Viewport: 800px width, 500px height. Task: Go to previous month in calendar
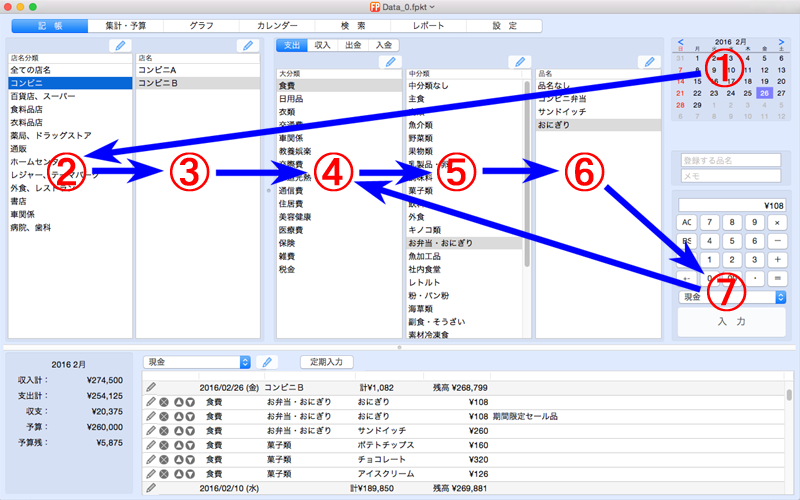pos(681,42)
